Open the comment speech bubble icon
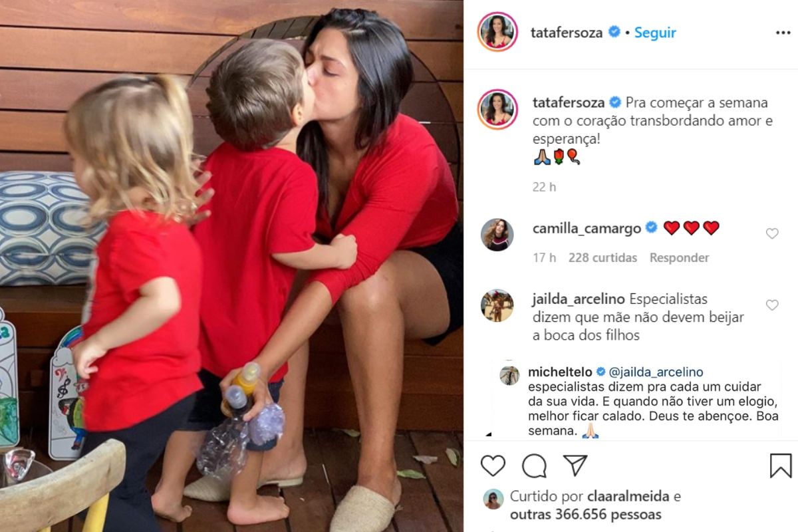 pyautogui.click(x=534, y=466)
